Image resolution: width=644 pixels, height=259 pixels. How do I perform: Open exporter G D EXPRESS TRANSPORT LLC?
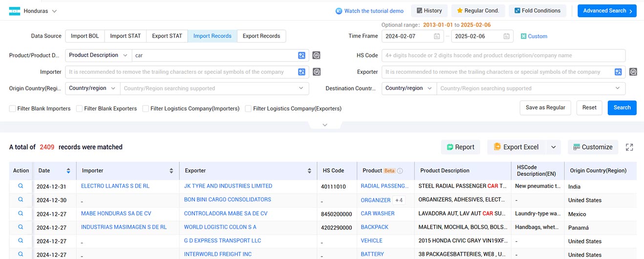tap(223, 241)
